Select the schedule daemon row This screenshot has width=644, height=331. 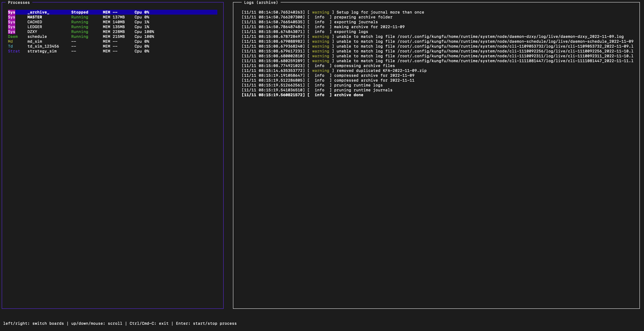click(x=112, y=37)
